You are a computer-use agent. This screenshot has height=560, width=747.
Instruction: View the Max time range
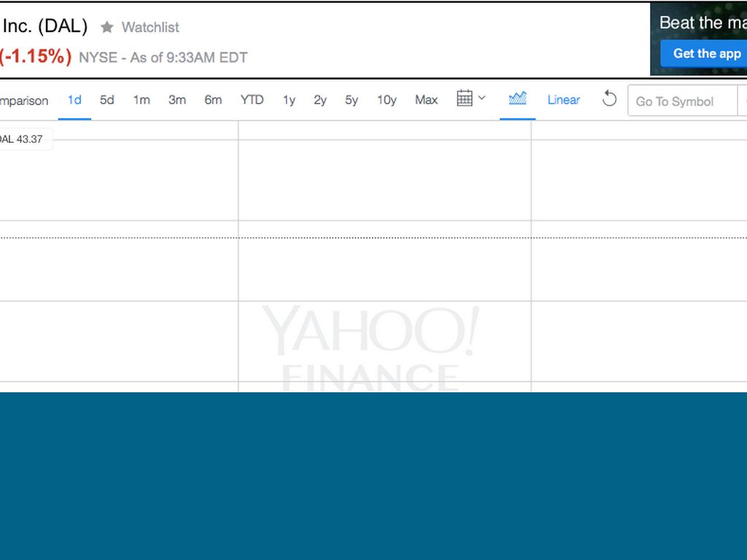[426, 100]
